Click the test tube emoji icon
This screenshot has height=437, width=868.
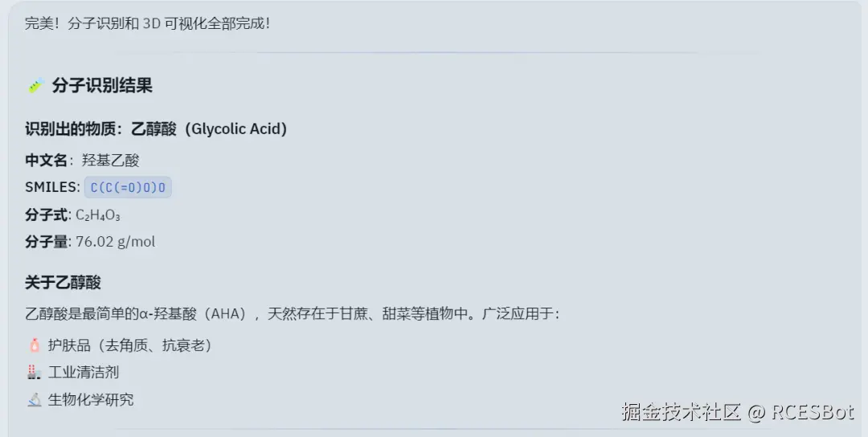point(36,86)
